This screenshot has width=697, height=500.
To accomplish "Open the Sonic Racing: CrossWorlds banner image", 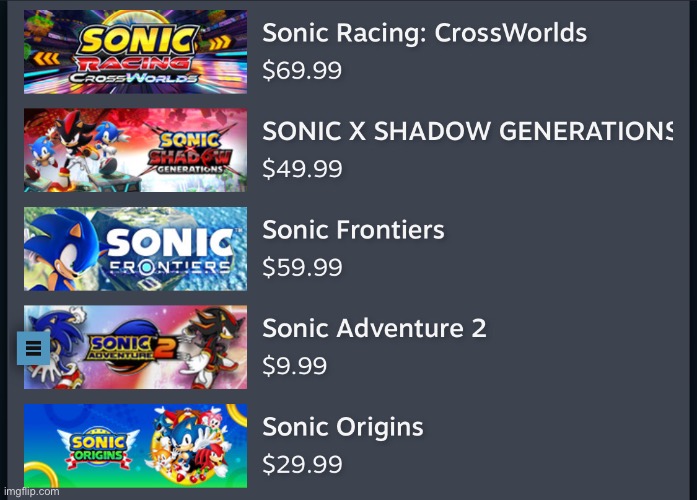I will 135,52.
